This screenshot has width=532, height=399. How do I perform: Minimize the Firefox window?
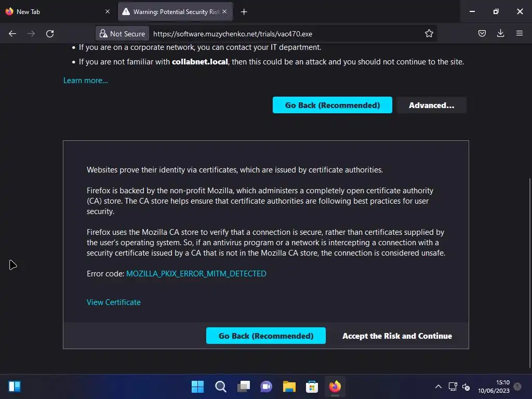click(472, 11)
